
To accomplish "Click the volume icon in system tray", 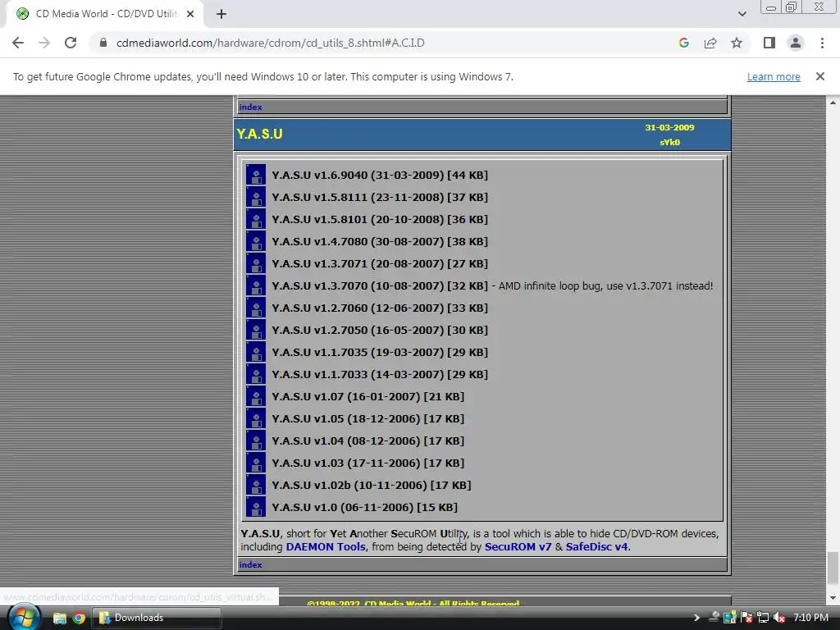I will coord(779,618).
